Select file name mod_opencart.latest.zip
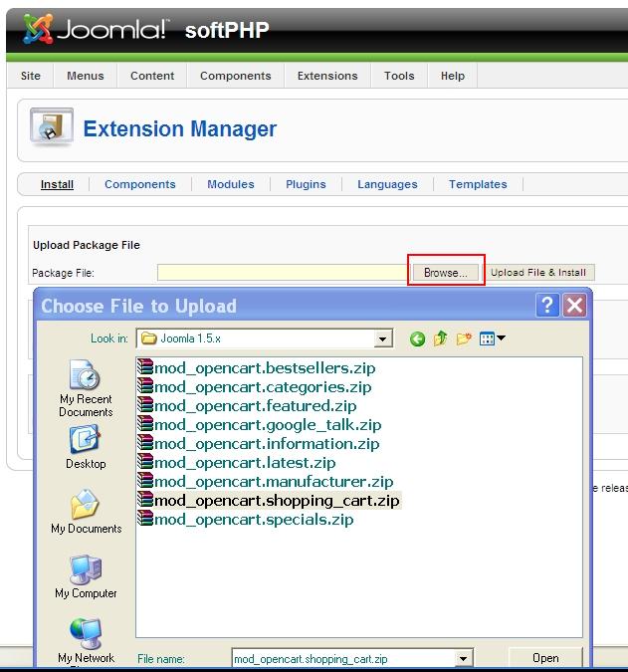 point(245,462)
